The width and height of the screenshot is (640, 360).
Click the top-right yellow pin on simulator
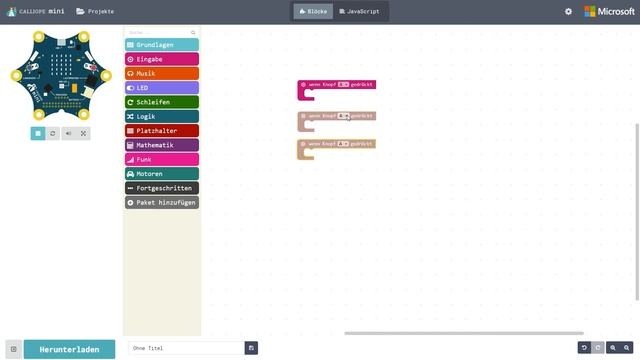(84, 37)
